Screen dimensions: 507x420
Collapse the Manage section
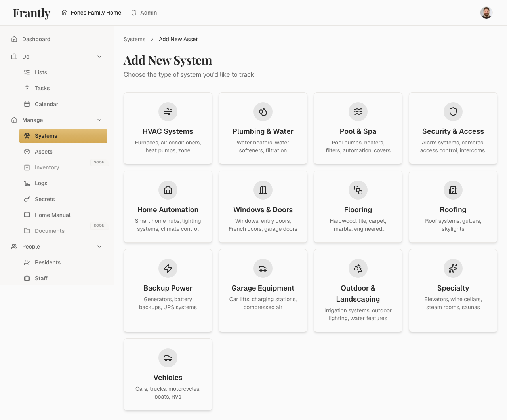(99, 120)
